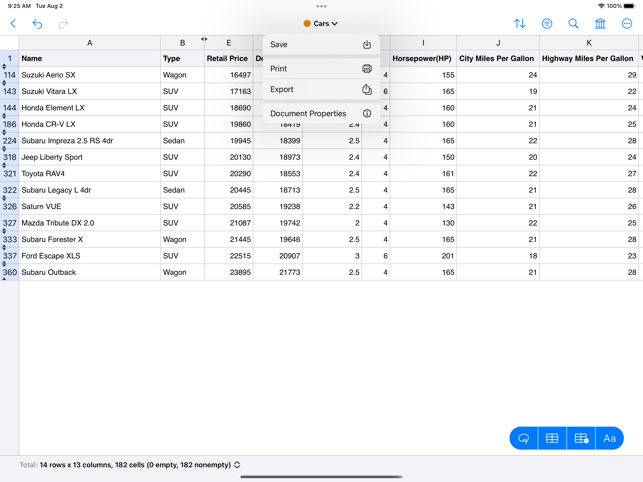The height and width of the screenshot is (482, 643).
Task: Select the Type header cell
Action: pyautogui.click(x=182, y=59)
